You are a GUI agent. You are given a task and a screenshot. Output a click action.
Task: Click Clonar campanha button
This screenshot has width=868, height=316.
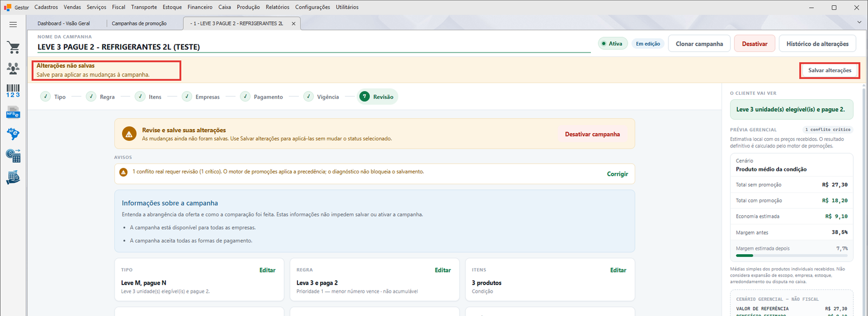coord(699,44)
